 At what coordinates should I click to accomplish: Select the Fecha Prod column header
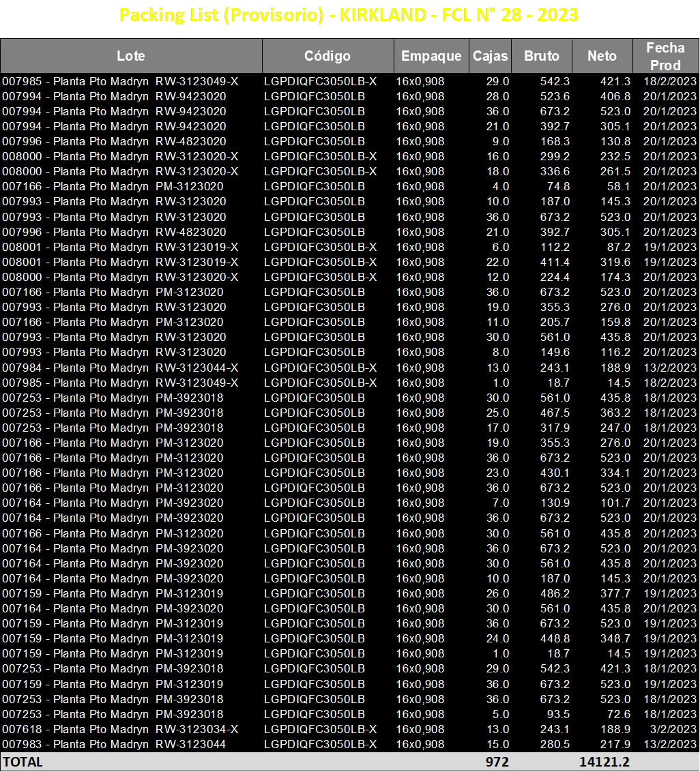(665, 56)
